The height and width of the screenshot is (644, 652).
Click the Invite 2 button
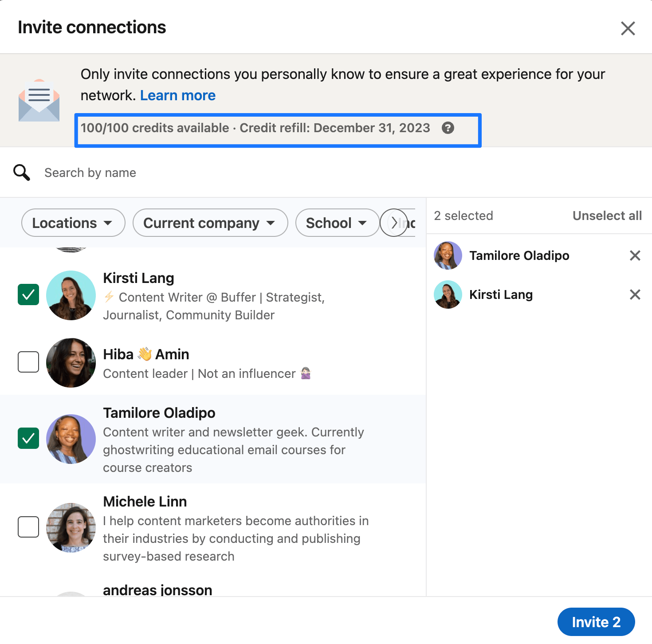(596, 622)
